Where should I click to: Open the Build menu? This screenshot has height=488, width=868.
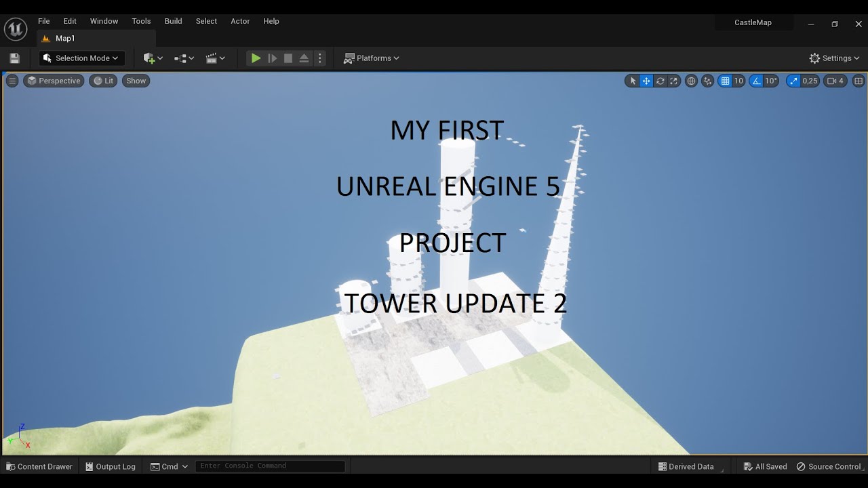click(173, 21)
